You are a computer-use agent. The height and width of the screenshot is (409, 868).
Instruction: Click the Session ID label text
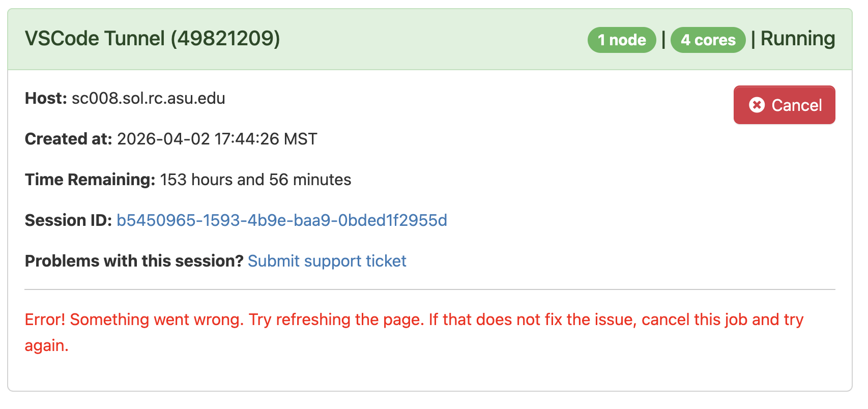(x=67, y=220)
